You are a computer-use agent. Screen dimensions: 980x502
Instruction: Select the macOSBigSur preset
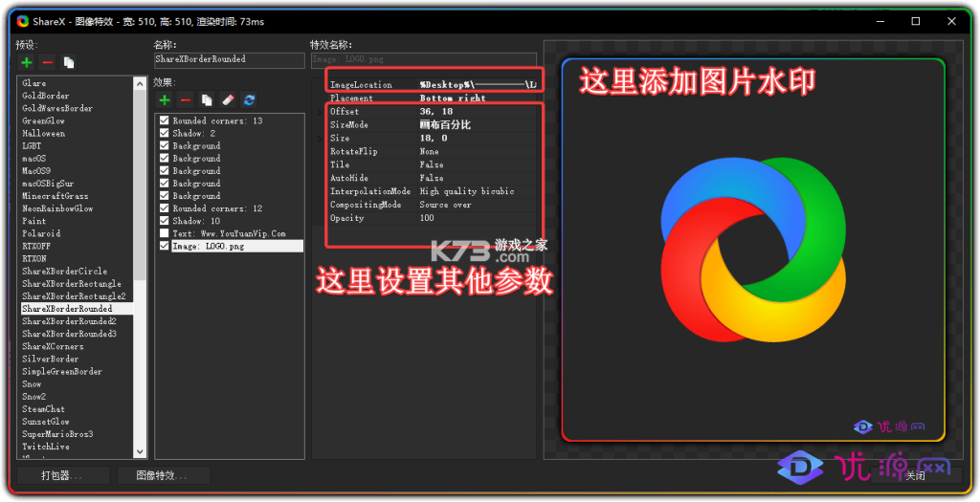pos(48,184)
